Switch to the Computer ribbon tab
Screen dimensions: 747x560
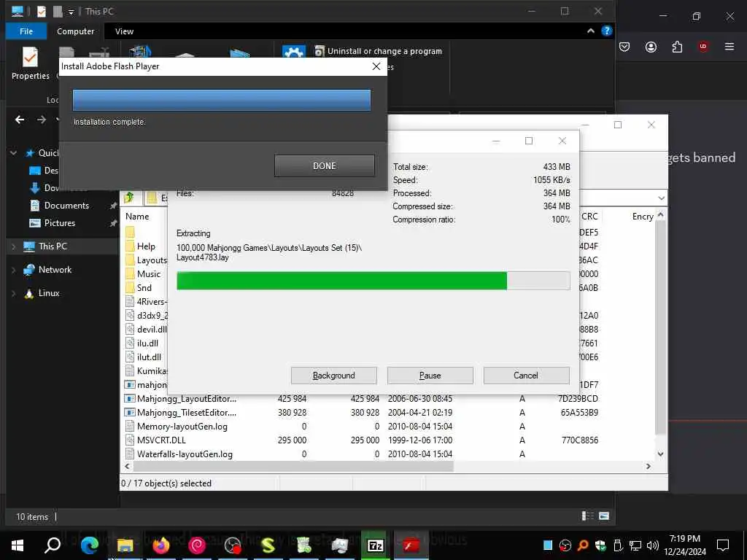point(75,31)
